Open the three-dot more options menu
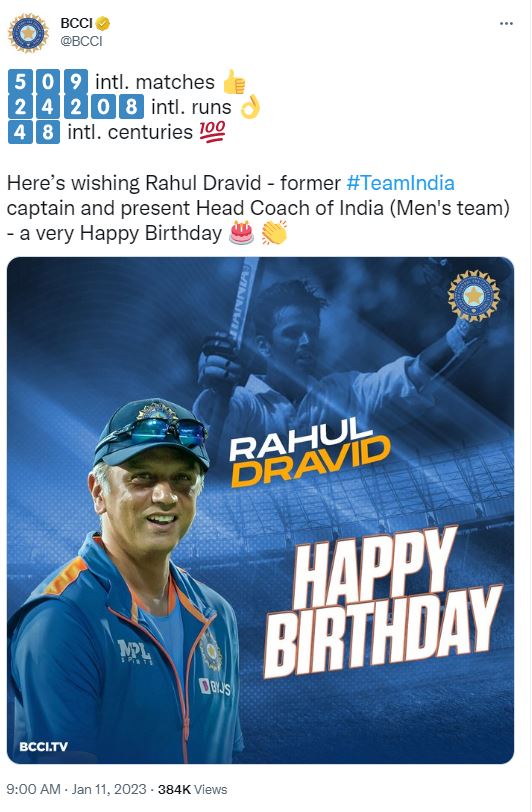532x812 pixels. (x=506, y=24)
